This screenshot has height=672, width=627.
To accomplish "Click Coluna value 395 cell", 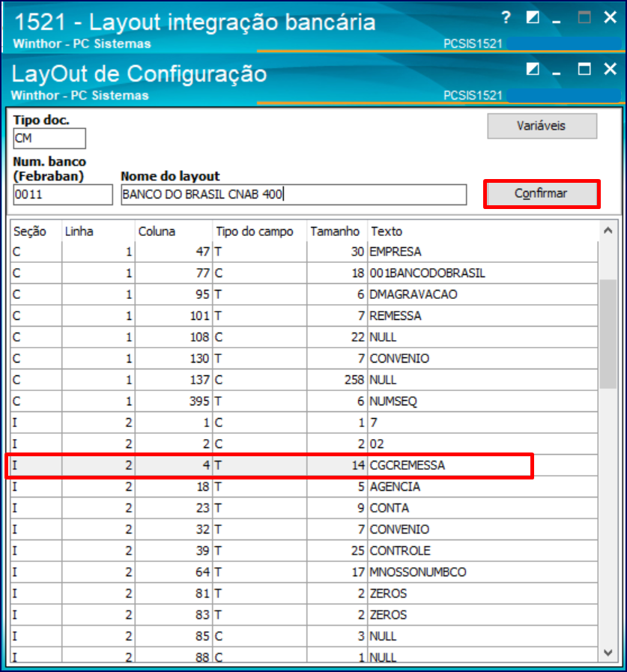I will [174, 401].
